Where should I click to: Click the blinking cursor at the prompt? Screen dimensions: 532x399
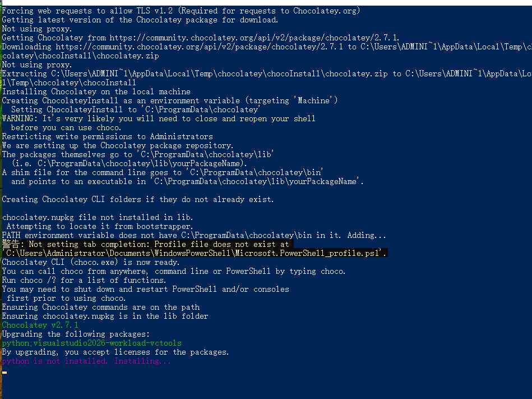point(4,372)
